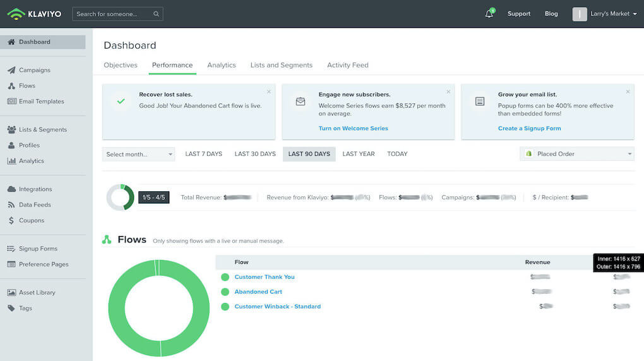Click the Data Feeds RSS icon
This screenshot has width=644, height=361.
11,205
